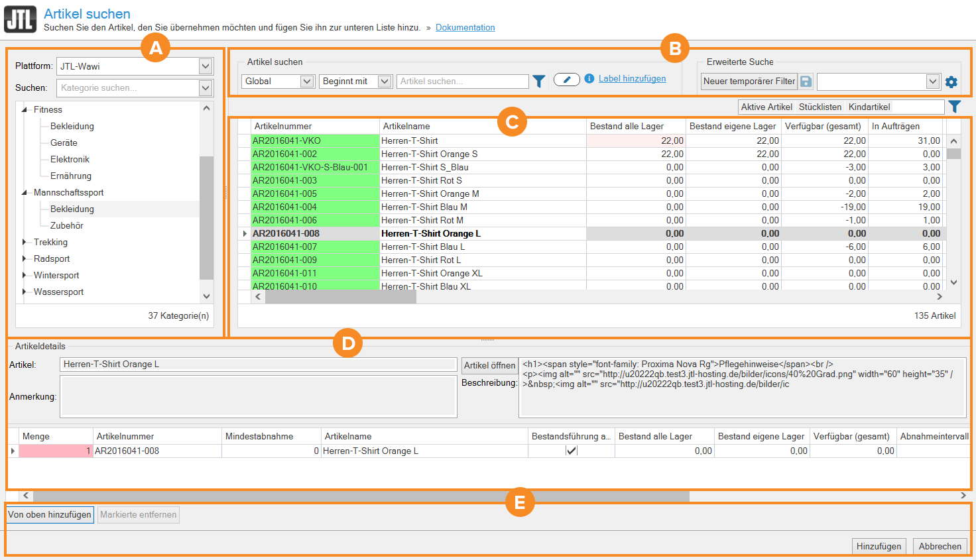This screenshot has height=560, width=976.
Task: Click the row arrow of the Menge row
Action: point(13,451)
